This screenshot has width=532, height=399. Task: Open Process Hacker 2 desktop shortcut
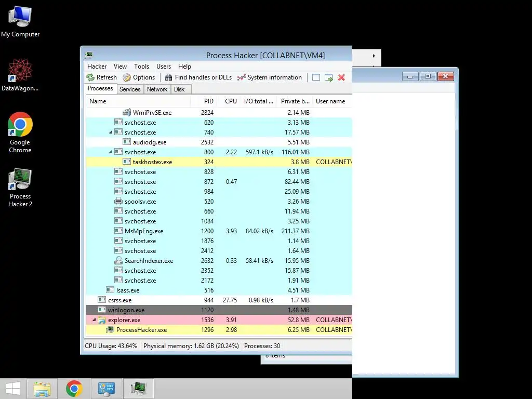point(20,187)
